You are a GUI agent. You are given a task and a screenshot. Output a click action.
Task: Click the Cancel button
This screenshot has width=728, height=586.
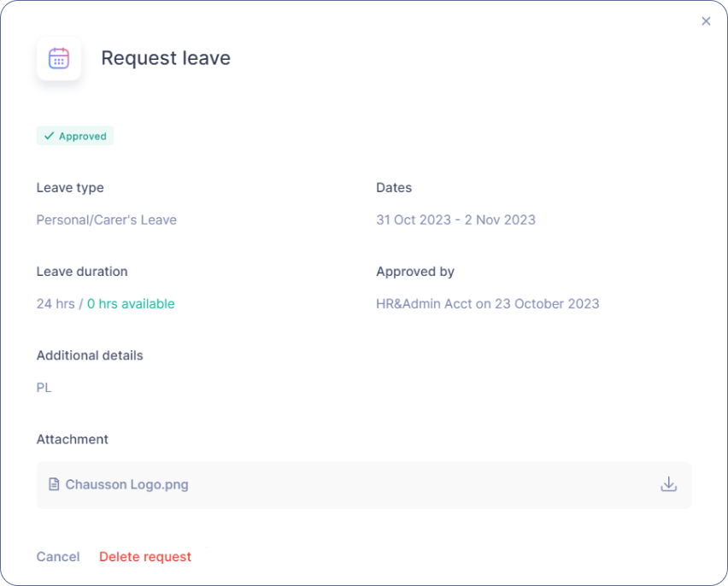point(57,556)
